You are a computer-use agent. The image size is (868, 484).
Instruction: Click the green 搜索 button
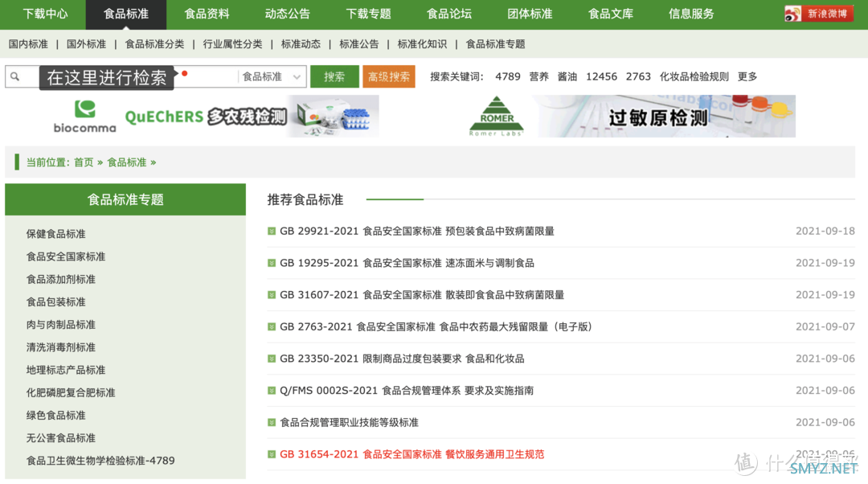tap(334, 76)
